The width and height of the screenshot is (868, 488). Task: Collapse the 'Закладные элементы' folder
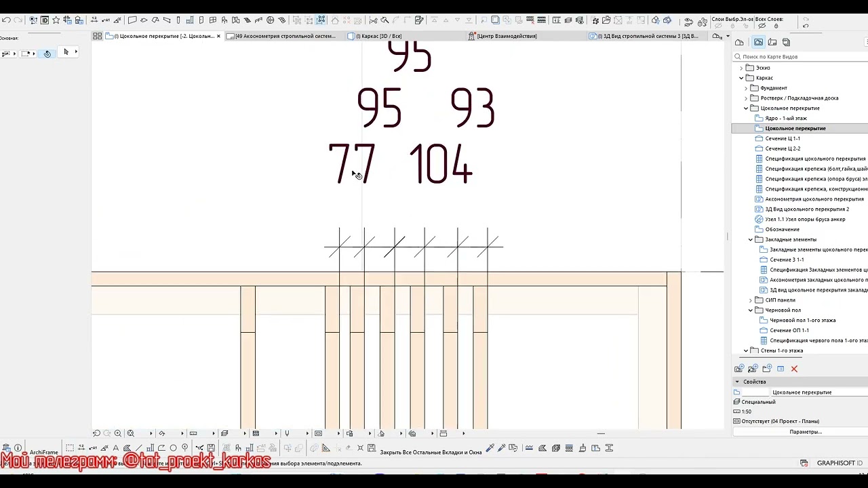[751, 239]
